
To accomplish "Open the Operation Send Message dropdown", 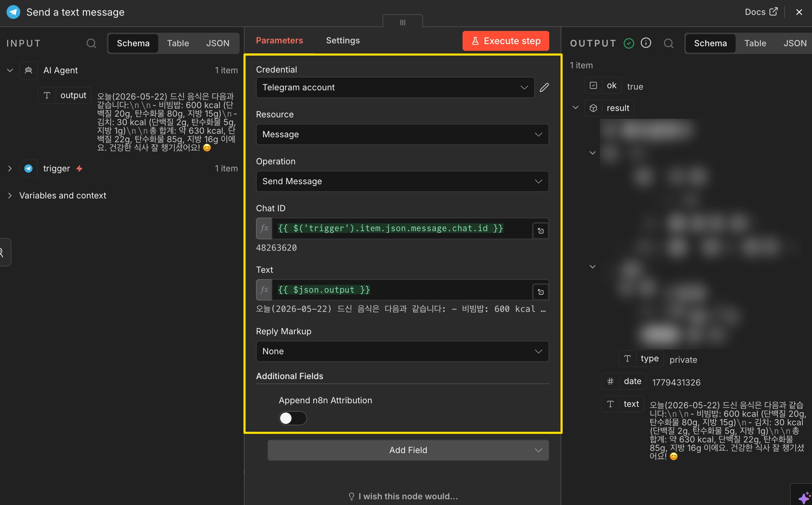I will point(402,181).
